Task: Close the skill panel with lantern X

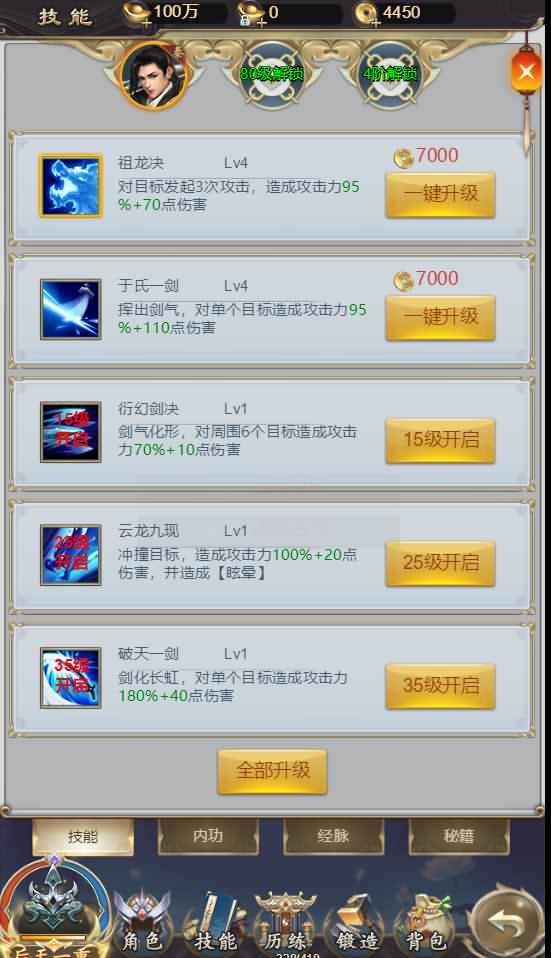Action: [x=526, y=72]
